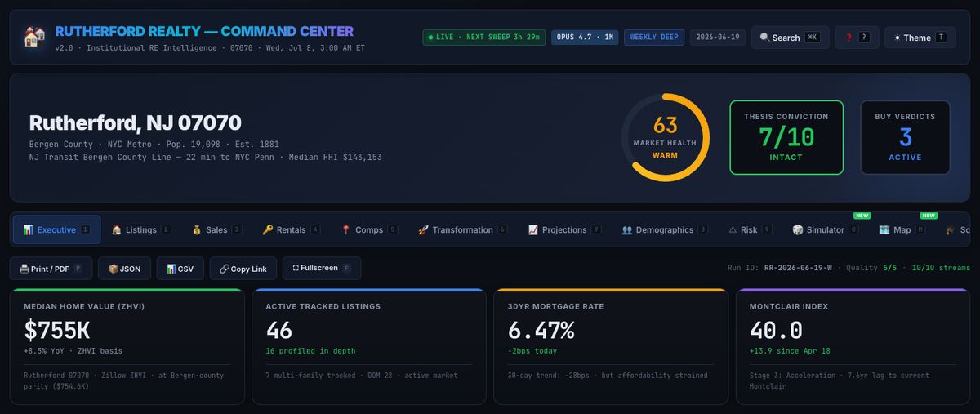The width and height of the screenshot is (980, 414).
Task: Click '+8.5% YoY · ZHVI basis' text
Action: coord(77,351)
